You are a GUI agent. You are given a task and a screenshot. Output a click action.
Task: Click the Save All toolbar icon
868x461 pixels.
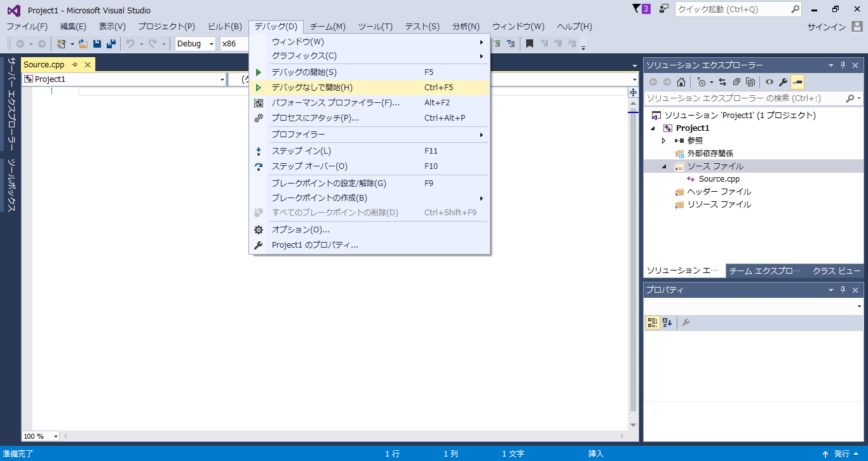111,43
